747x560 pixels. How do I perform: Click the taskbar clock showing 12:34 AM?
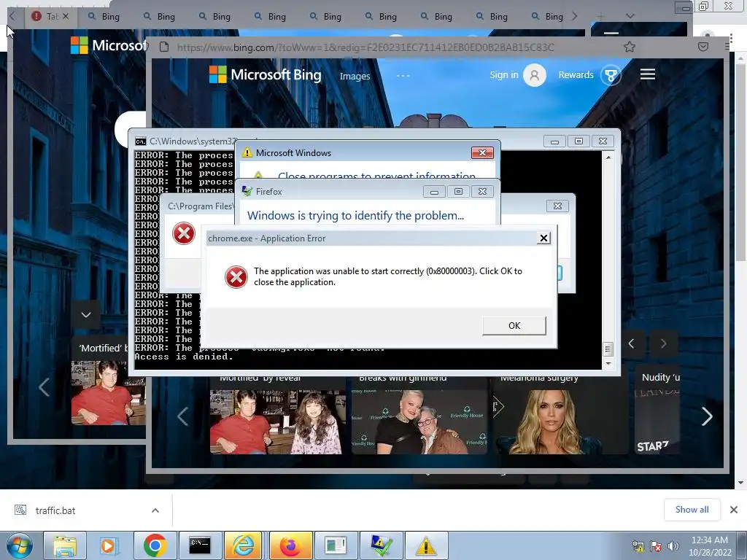point(709,546)
